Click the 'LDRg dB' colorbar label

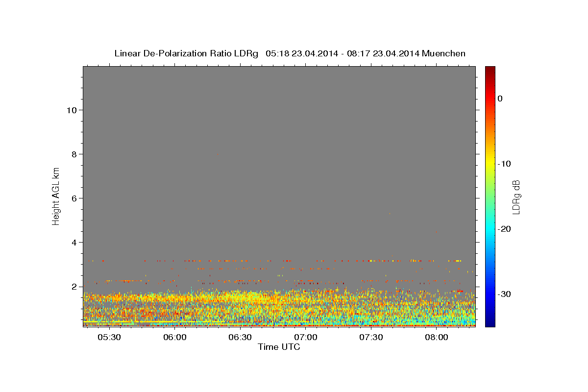pos(516,196)
